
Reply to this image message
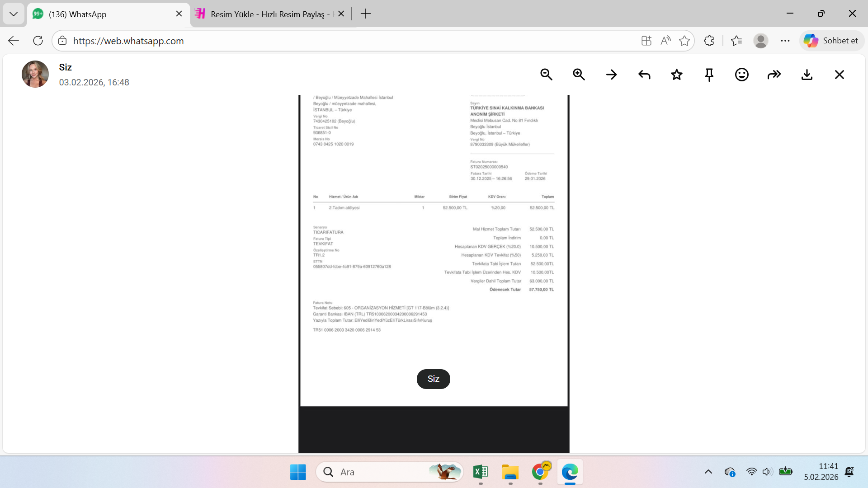(x=644, y=75)
